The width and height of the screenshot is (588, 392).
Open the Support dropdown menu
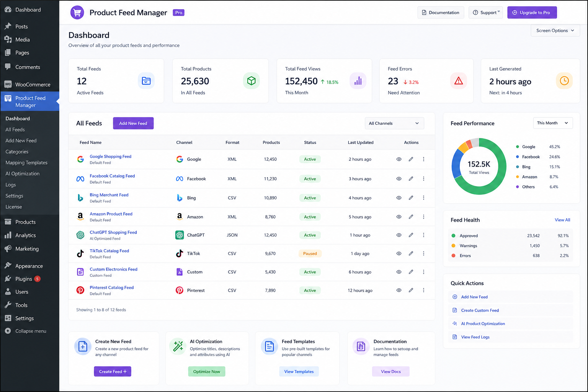tap(486, 13)
